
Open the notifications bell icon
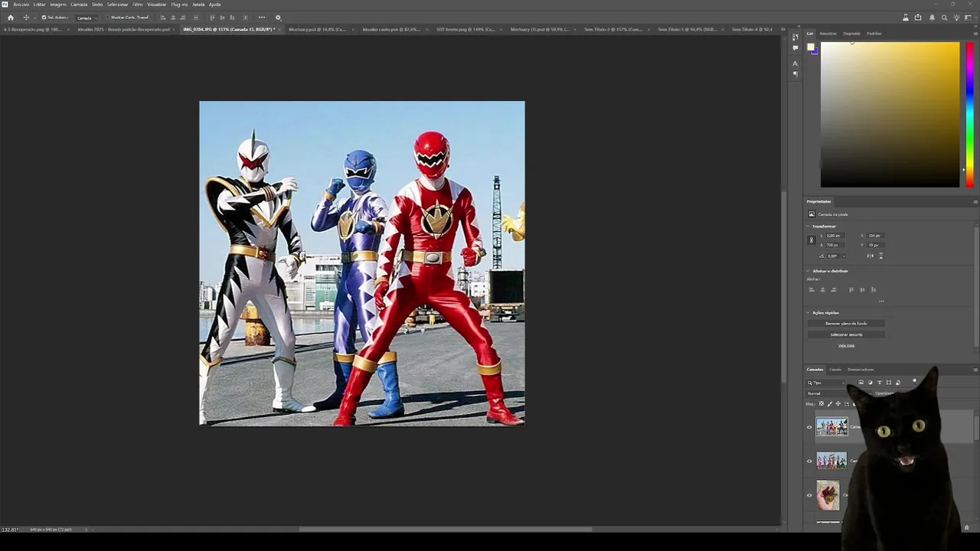tap(932, 18)
